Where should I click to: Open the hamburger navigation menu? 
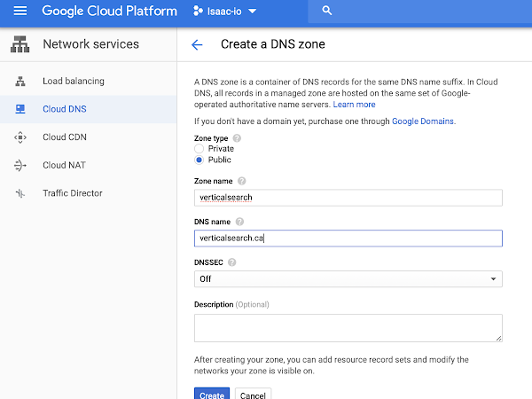(20, 12)
